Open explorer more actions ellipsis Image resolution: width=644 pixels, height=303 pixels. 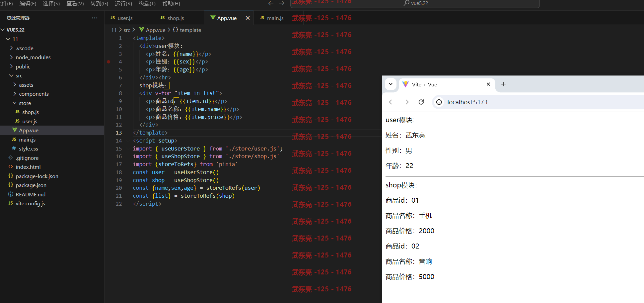[x=95, y=18]
